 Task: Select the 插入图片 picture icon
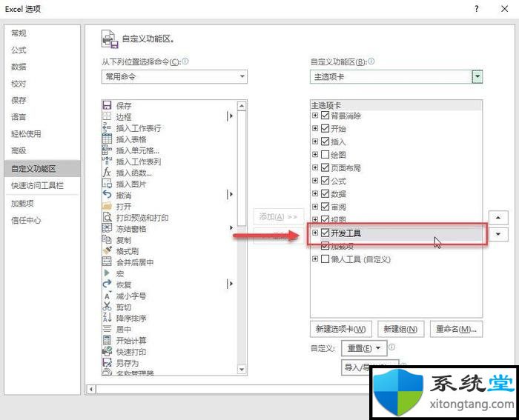(x=107, y=184)
